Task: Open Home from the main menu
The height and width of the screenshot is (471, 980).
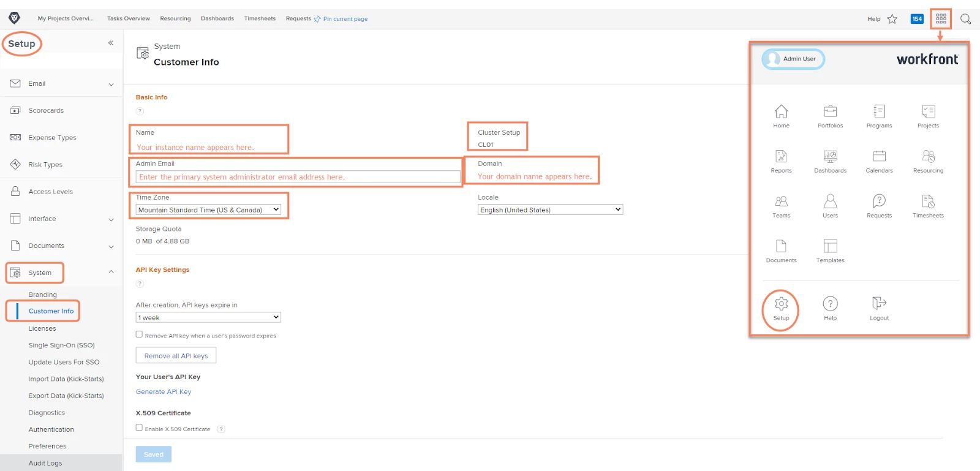Action: pyautogui.click(x=782, y=116)
